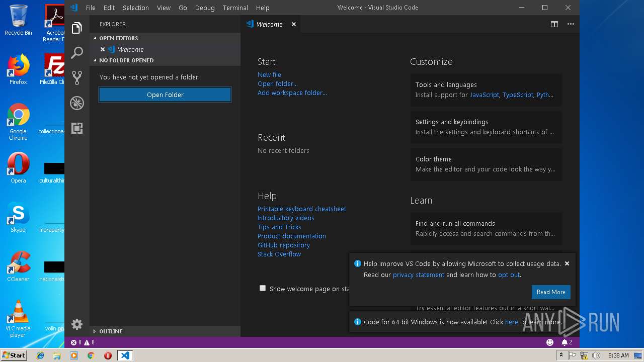Open the Terminal menu
The width and height of the screenshot is (644, 362).
(x=235, y=8)
